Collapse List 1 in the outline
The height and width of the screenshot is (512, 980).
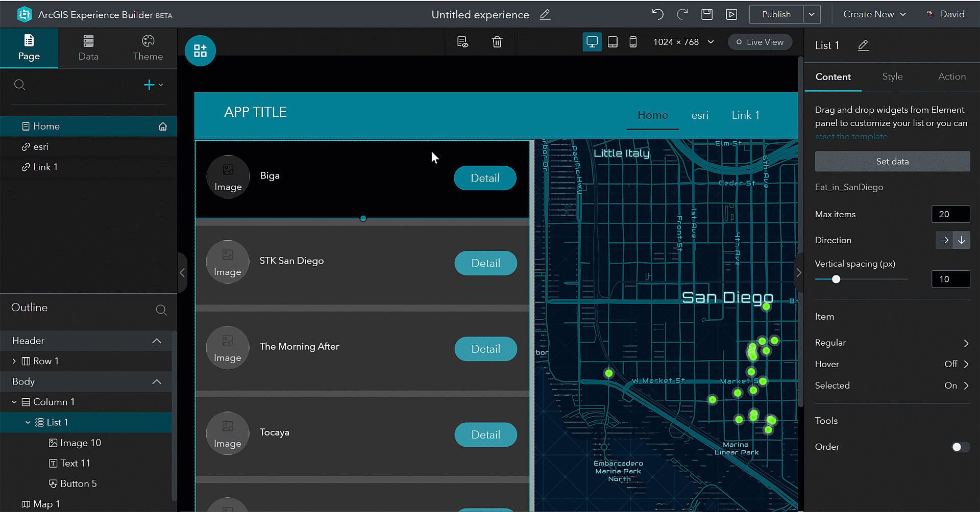28,422
